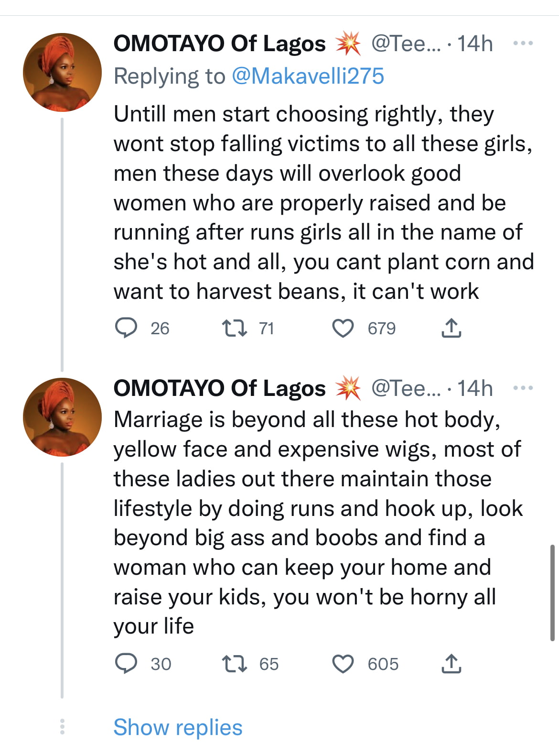This screenshot has height=756, width=559.
Task: Open more options on the first tweet
Action: (x=523, y=44)
